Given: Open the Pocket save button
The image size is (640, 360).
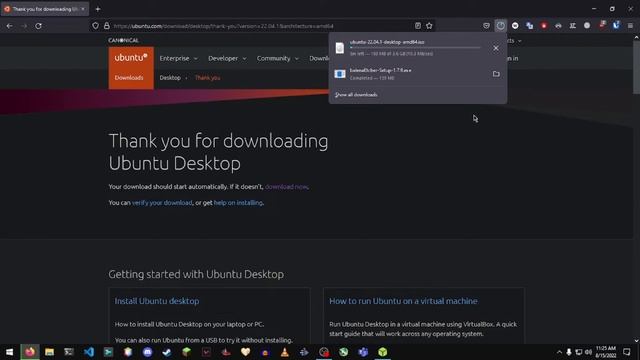Looking at the screenshot, I should pyautogui.click(x=486, y=26).
